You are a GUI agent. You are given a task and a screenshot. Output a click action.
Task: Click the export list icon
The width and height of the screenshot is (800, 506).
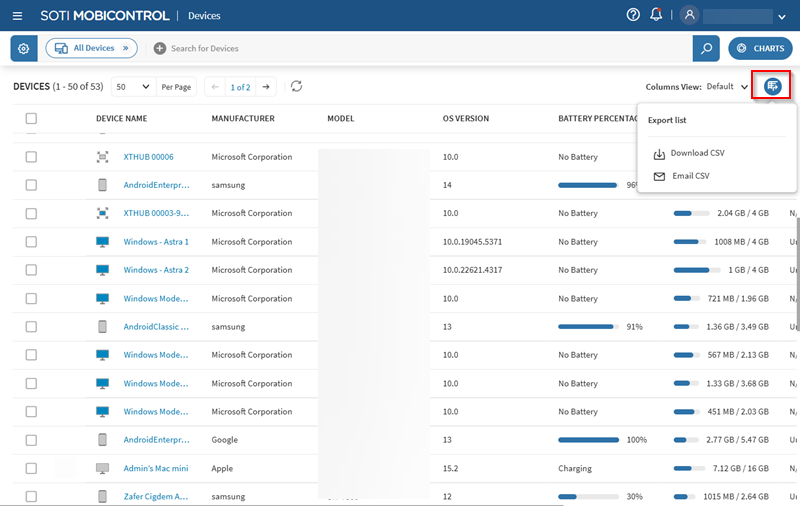tap(772, 87)
